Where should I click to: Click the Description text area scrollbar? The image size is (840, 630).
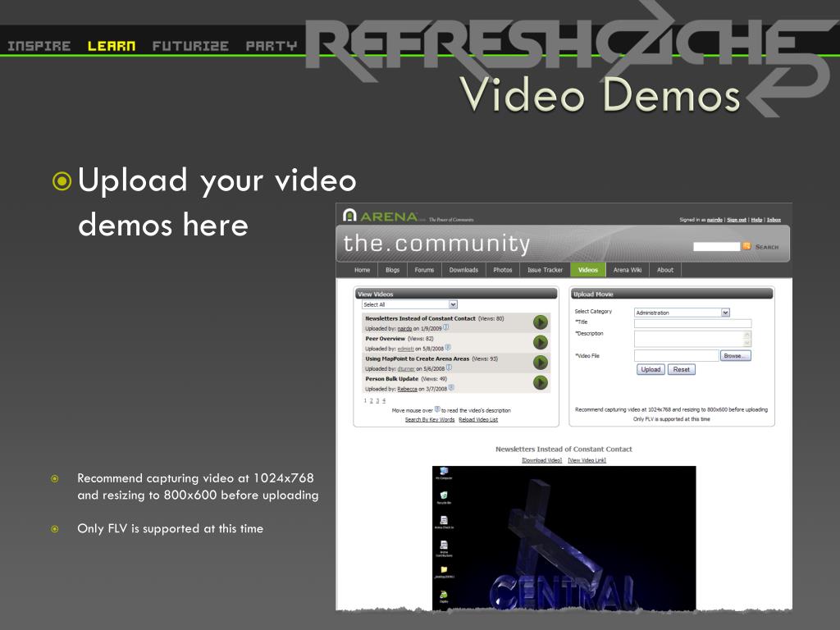tap(748, 339)
